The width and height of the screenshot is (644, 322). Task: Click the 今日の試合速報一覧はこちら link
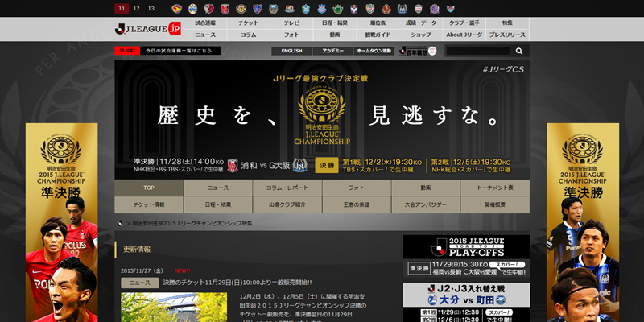click(180, 51)
